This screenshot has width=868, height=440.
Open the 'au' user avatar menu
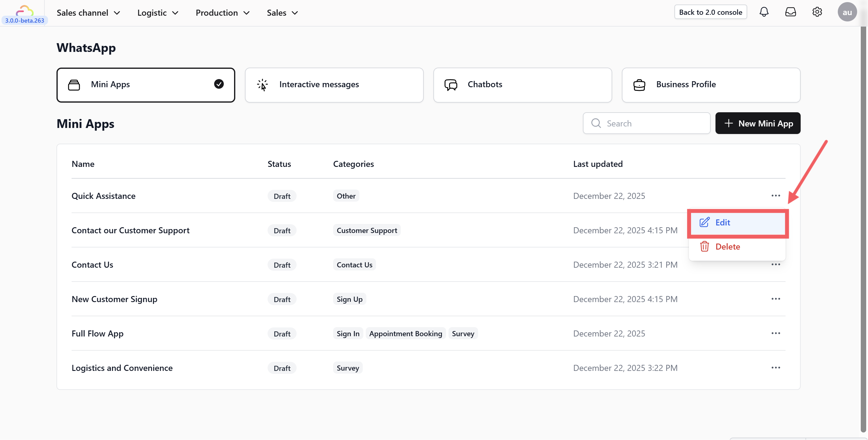[x=847, y=12]
